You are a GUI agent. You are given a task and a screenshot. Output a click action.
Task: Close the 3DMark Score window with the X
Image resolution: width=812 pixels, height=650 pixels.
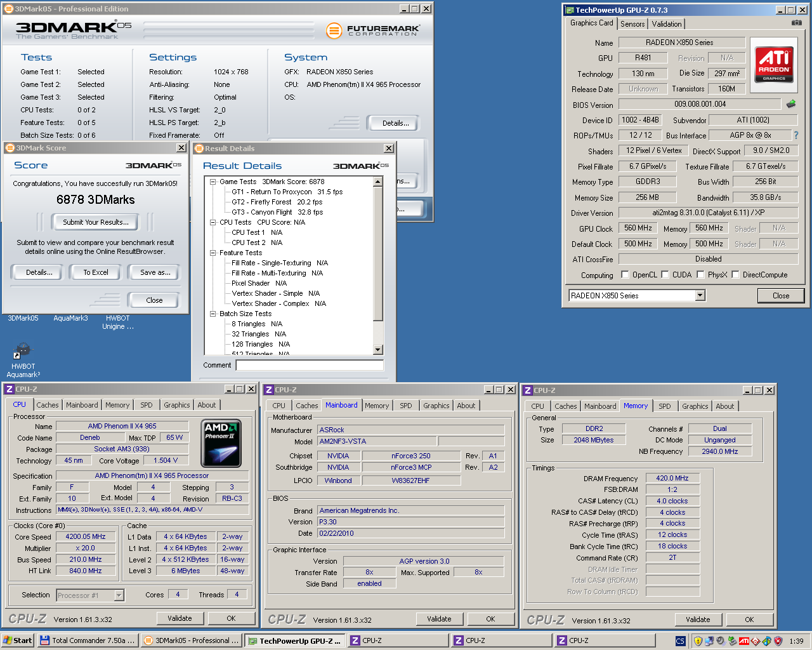coord(181,147)
